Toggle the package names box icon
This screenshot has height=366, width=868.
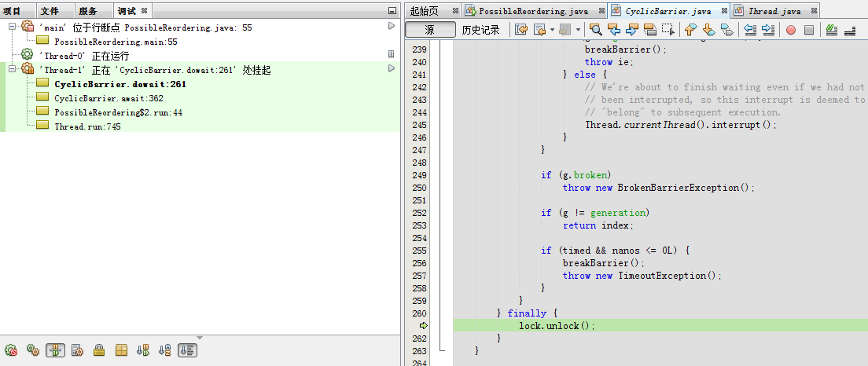coord(121,350)
